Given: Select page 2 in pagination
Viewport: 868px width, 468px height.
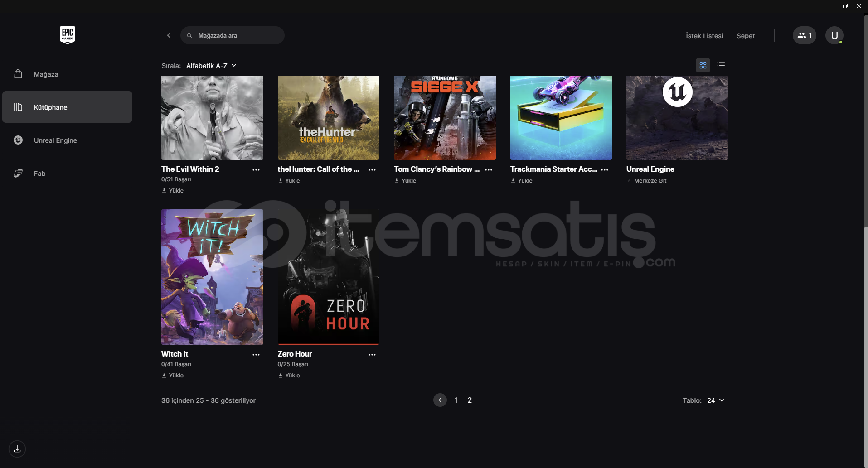Looking at the screenshot, I should click(x=470, y=400).
